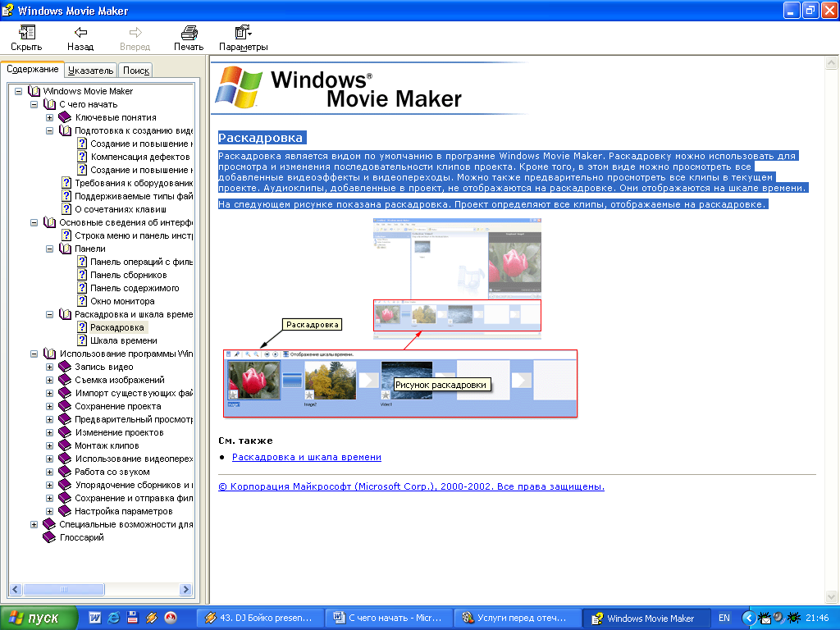This screenshot has width=840, height=630.
Task: Click the purple book icon for Работа со звуком
Action: pos(65,472)
